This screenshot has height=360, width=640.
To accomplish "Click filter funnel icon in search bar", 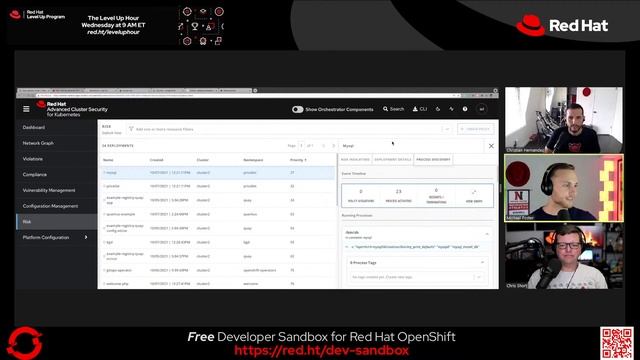I will pyautogui.click(x=131, y=129).
